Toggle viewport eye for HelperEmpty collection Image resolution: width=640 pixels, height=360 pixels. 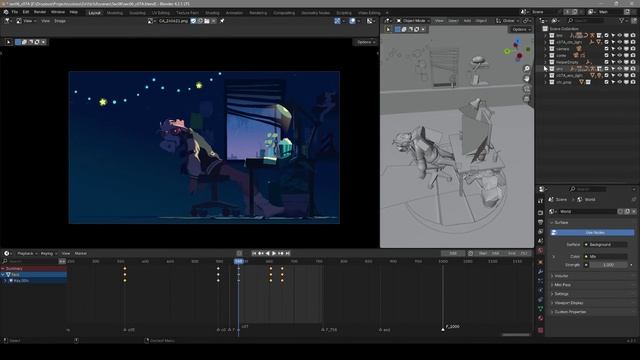(620, 62)
